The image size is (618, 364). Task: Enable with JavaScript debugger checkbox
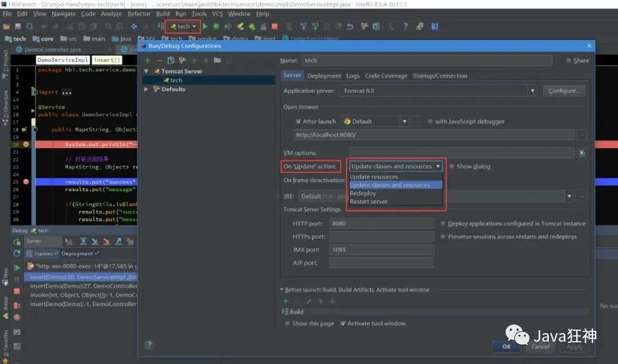(x=430, y=121)
